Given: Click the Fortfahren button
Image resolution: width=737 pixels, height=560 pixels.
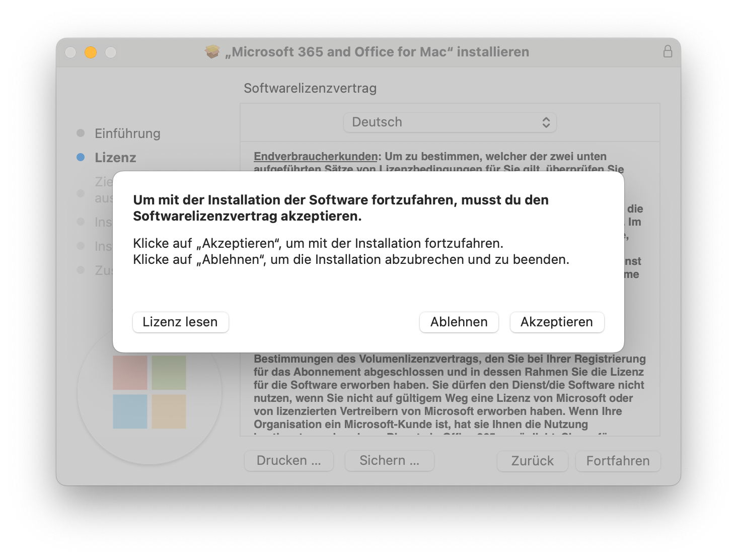Looking at the screenshot, I should tap(618, 461).
